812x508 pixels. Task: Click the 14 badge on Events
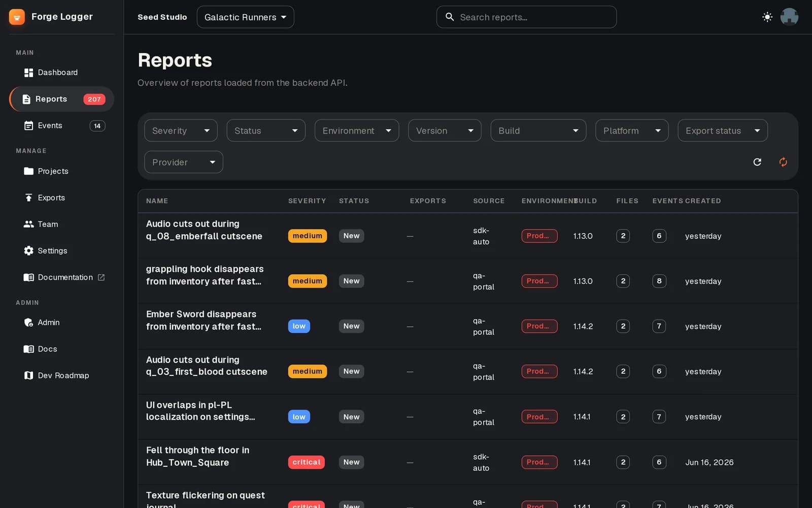(x=97, y=125)
